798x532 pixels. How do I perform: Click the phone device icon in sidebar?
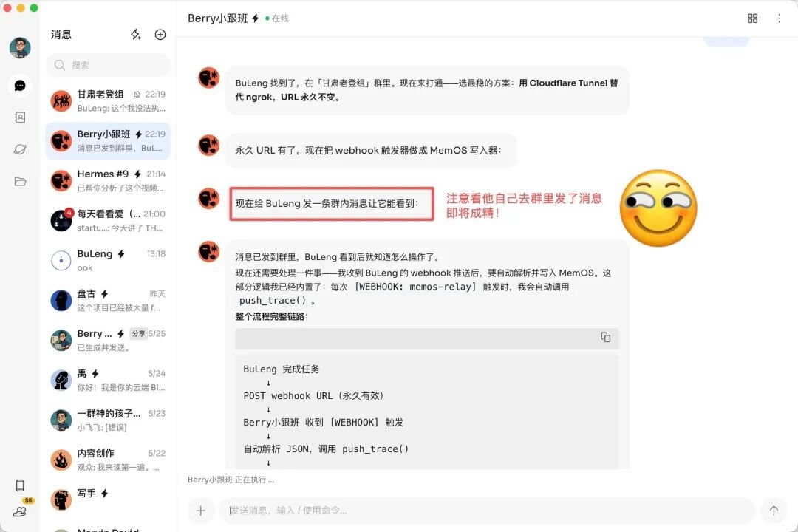coord(20,485)
